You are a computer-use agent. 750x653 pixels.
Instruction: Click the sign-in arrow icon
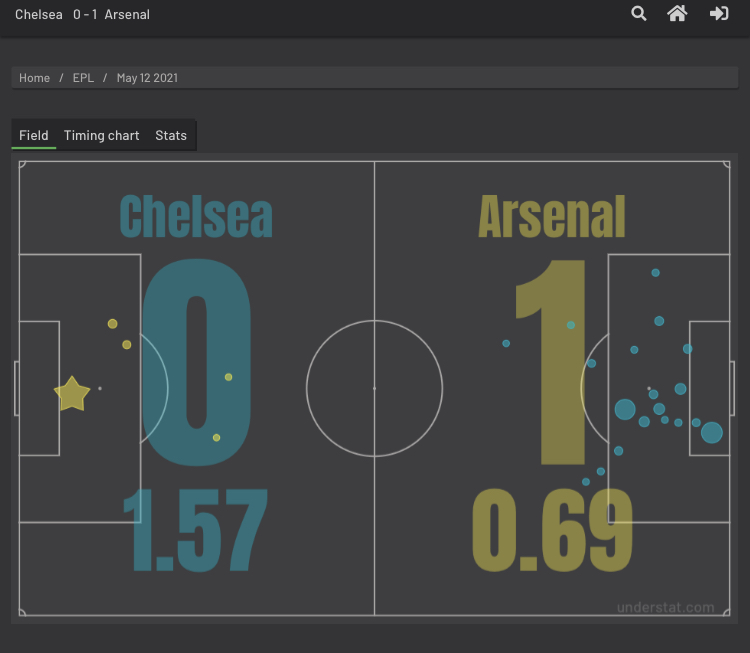719,13
